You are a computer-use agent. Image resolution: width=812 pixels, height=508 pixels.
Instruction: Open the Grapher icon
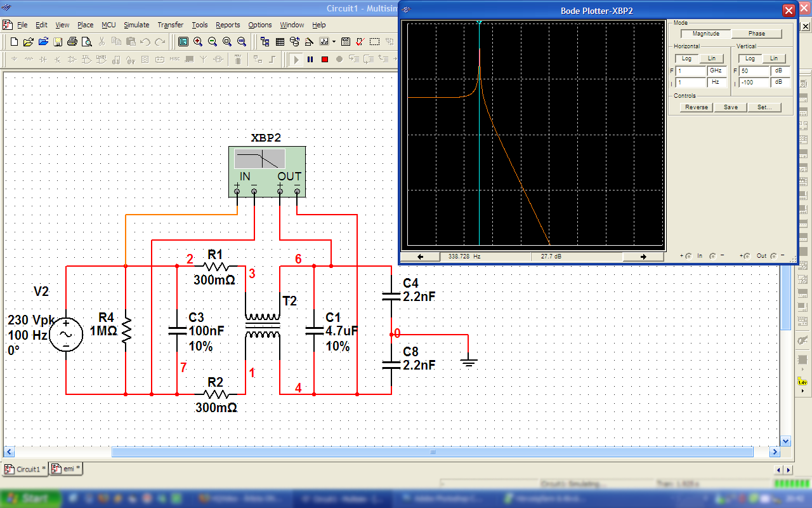[x=324, y=42]
